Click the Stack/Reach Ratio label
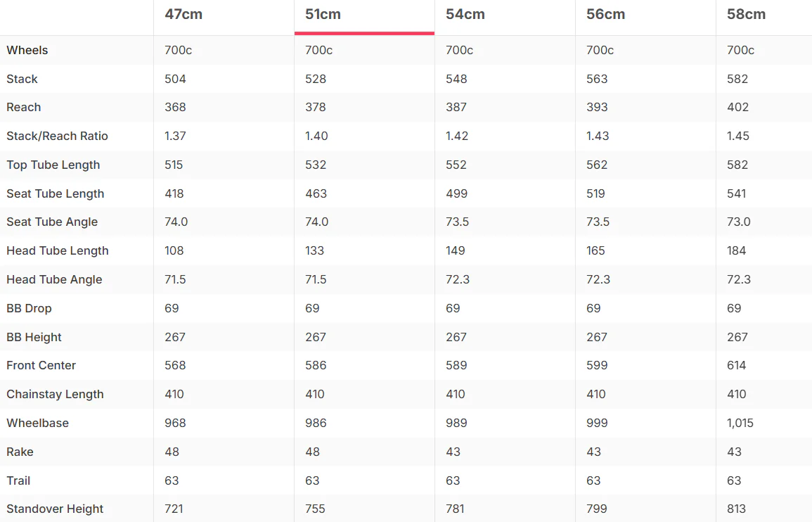The width and height of the screenshot is (812, 522). point(57,136)
